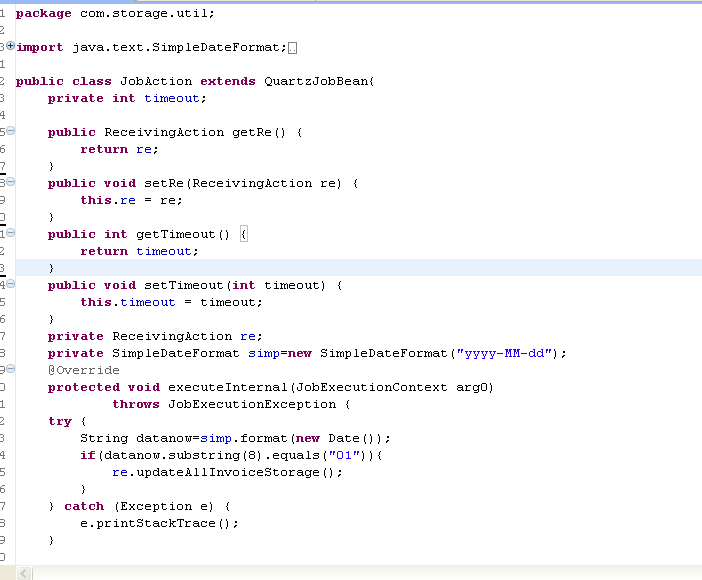This screenshot has width=702, height=580.
Task: Collapse the setRe method fold
Action: [x=10, y=182]
